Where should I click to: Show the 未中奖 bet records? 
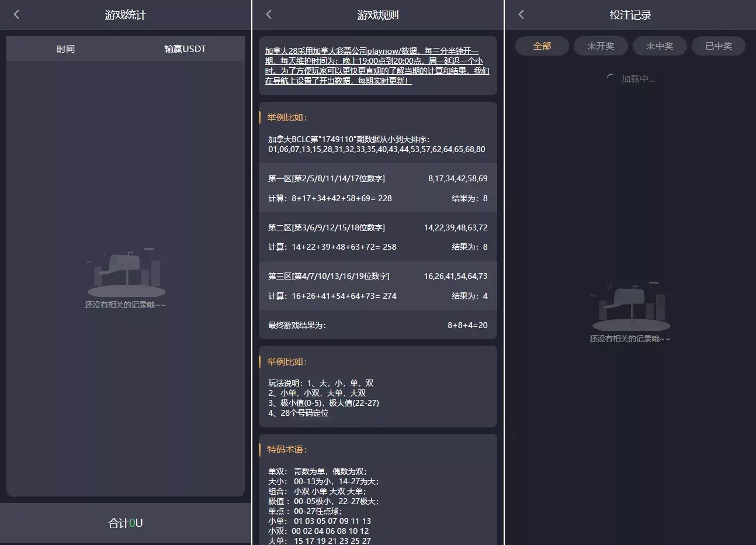pos(660,46)
